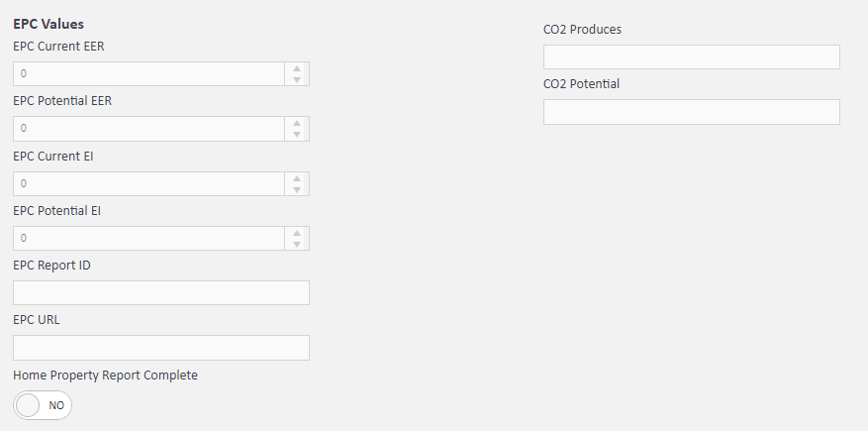Increase EPC Potential EI with up arrow
The height and width of the screenshot is (431, 868).
tap(297, 233)
